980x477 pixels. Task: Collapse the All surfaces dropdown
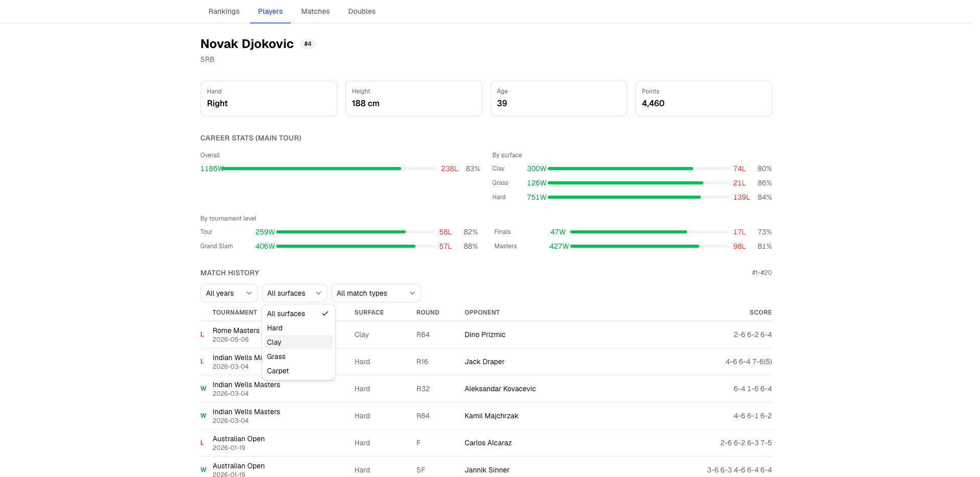[x=294, y=293]
